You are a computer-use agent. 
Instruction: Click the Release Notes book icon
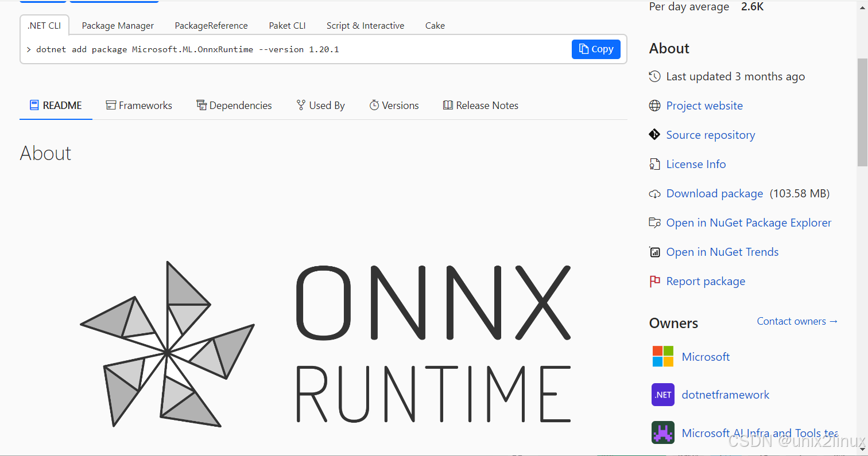coord(448,106)
